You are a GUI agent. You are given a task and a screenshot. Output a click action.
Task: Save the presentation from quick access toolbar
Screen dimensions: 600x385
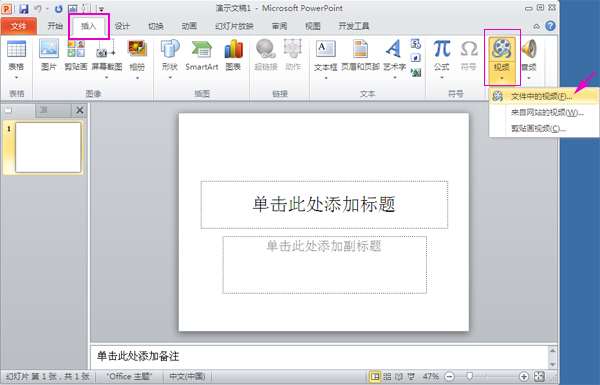24,8
